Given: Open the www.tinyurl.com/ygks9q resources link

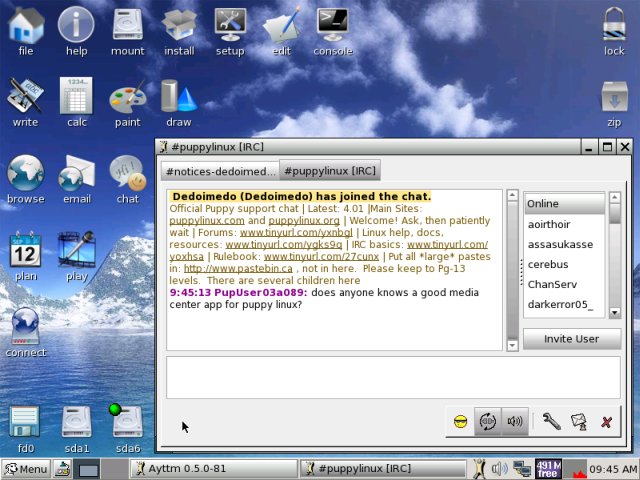Looking at the screenshot, I should 284,244.
